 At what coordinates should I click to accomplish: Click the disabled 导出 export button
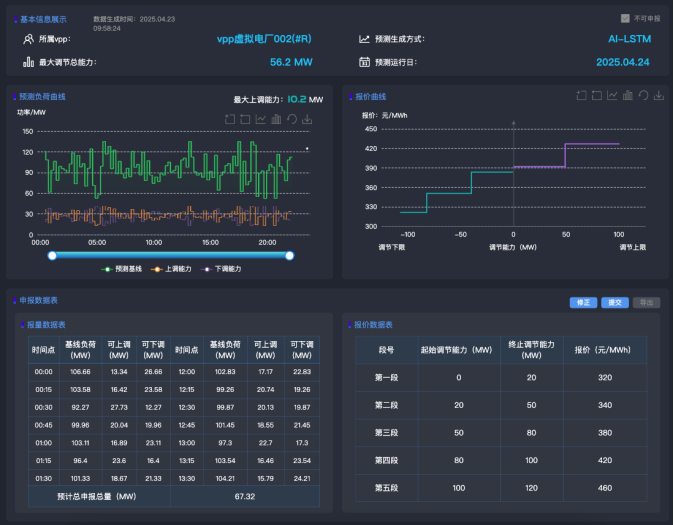[x=646, y=302]
